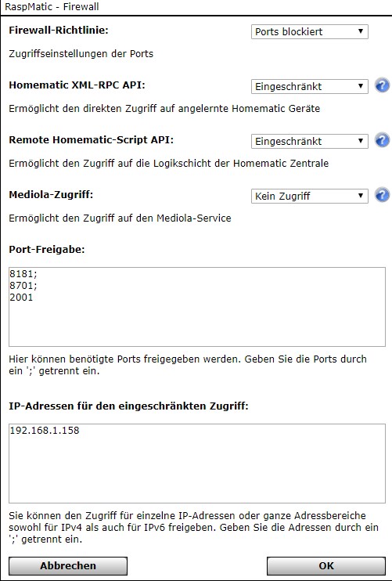Open help for Homematic XML-RPC API
This screenshot has width=392, height=581.
(382, 85)
